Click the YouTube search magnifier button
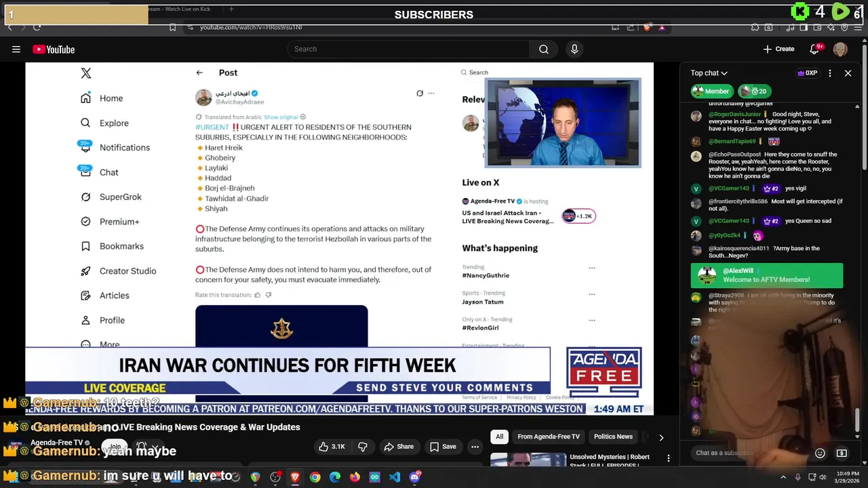The image size is (868, 488). [x=543, y=49]
